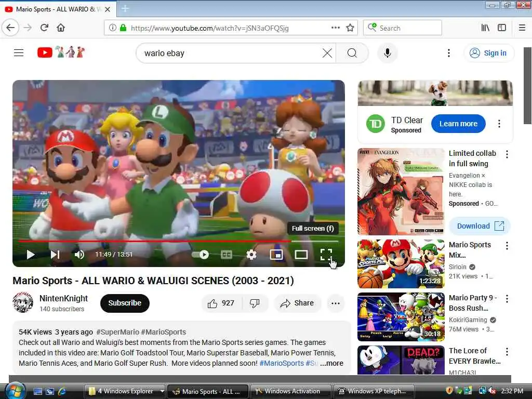
Task: Like the video with 927 likes
Action: point(221,303)
